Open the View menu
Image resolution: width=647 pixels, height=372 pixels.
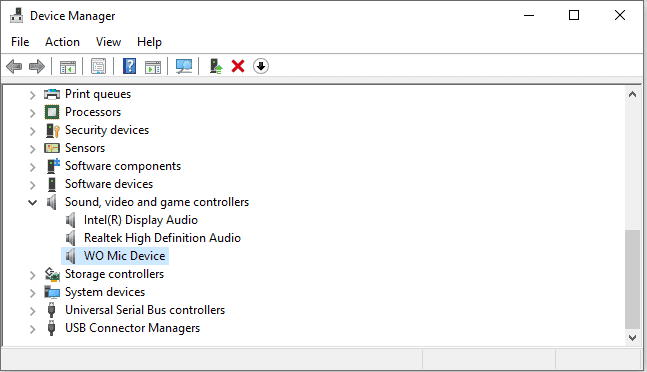point(108,42)
